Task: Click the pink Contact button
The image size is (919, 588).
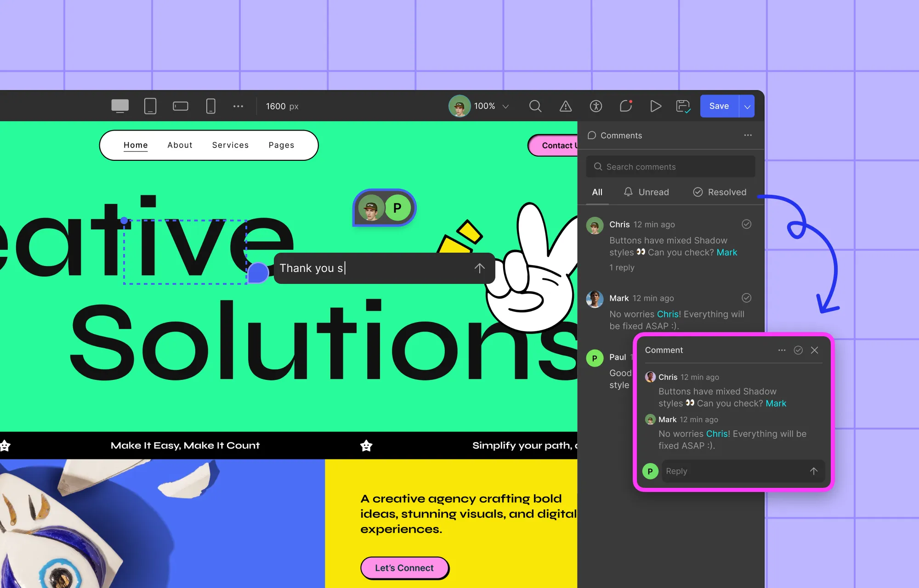Action: (553, 146)
